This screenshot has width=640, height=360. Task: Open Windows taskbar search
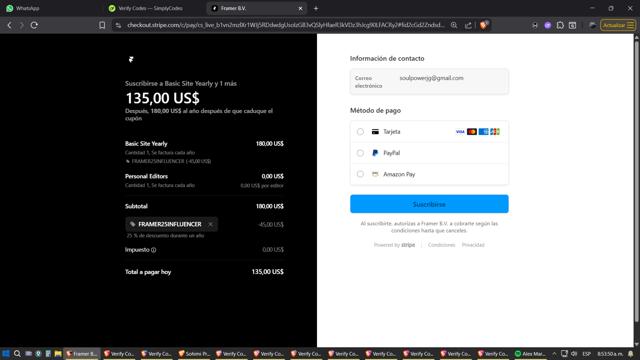(x=17, y=353)
